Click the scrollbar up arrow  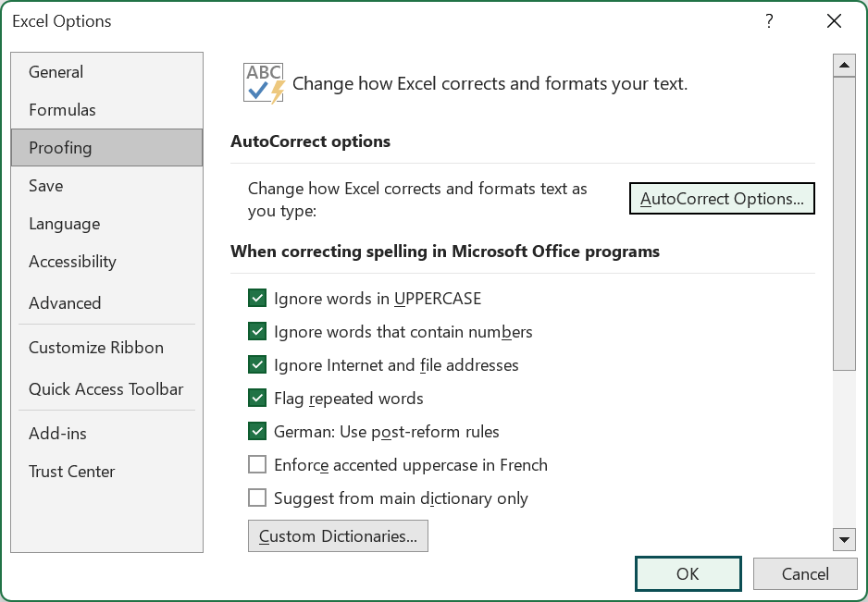[x=843, y=64]
